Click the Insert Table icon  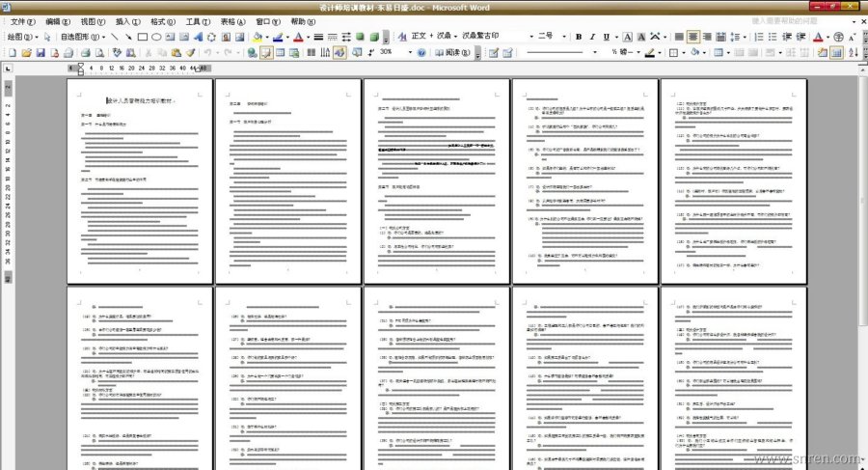[x=280, y=53]
